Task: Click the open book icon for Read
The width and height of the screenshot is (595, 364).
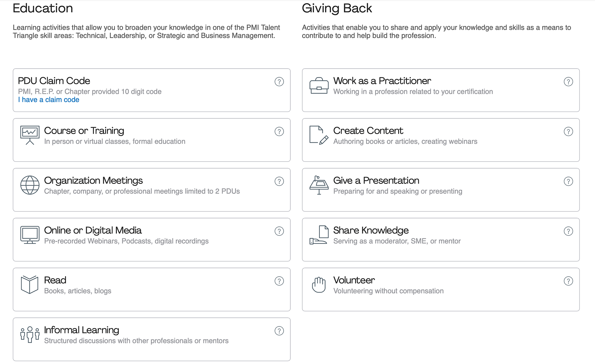Action: [x=29, y=284]
